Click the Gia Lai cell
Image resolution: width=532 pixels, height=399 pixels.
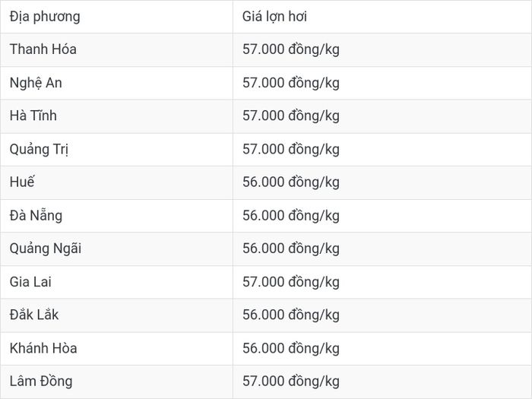(x=116, y=282)
